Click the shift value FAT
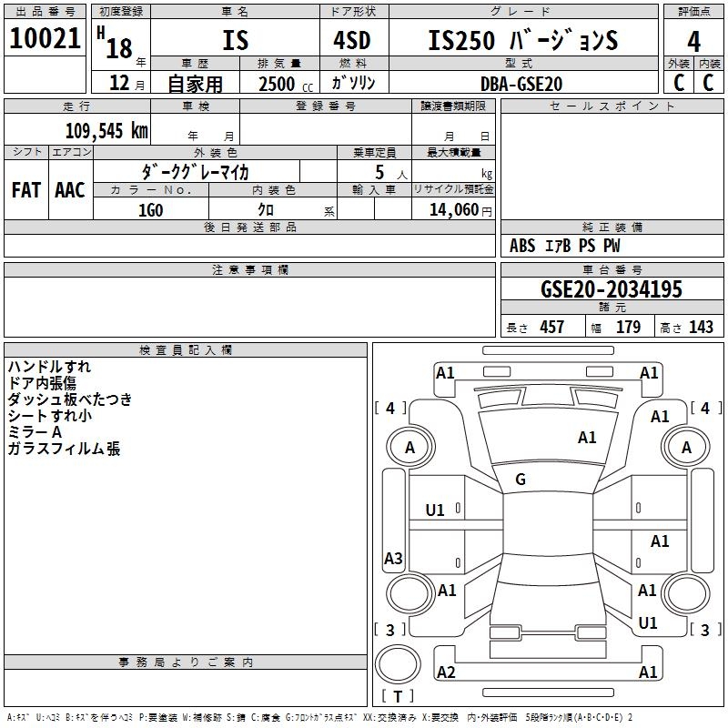Viewport: 728px width, 728px height. 26,190
